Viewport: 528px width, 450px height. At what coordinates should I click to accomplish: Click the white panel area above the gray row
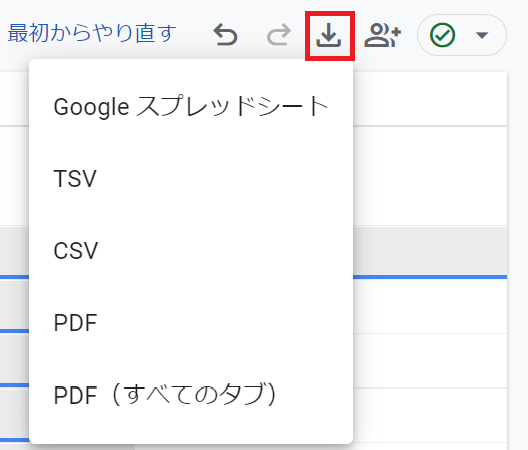pyautogui.click(x=430, y=176)
